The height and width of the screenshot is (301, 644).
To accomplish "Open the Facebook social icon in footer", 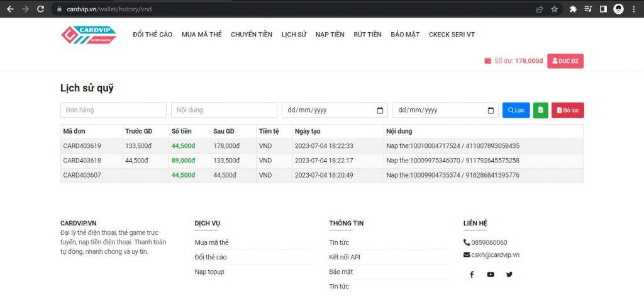I will [472, 275].
